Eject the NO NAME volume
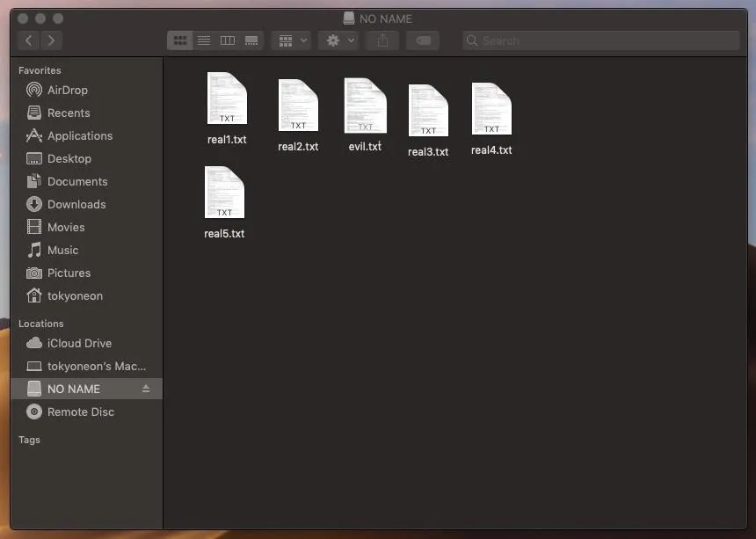The width and height of the screenshot is (756, 539). click(146, 389)
